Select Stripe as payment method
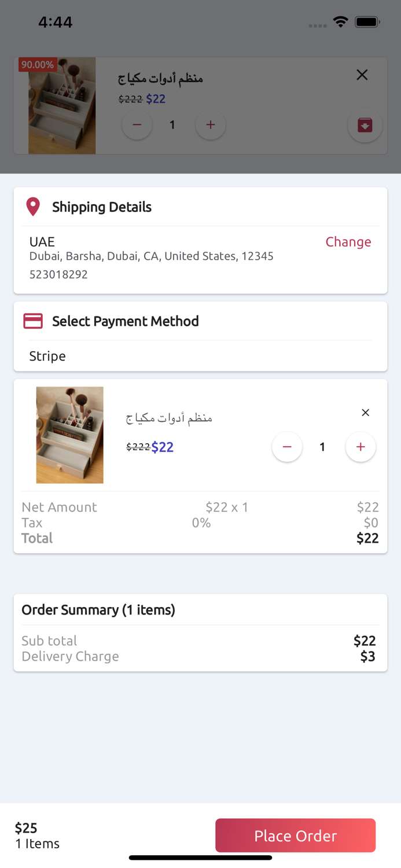This screenshot has width=401, height=868. [x=47, y=356]
